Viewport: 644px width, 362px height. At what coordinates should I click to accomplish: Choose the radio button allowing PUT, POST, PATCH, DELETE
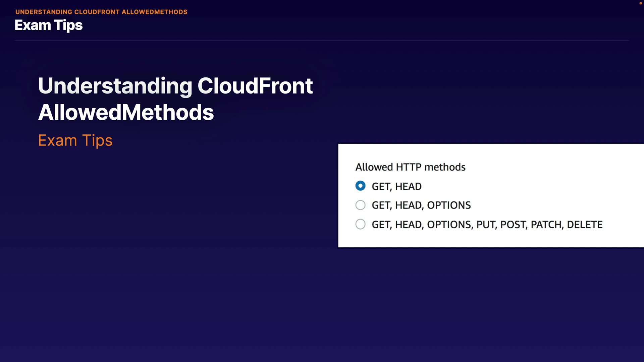pos(360,224)
